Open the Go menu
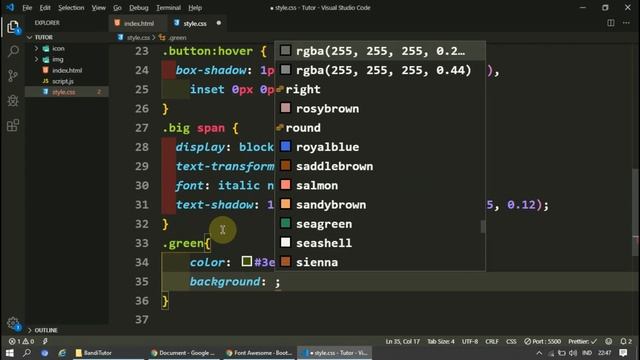The image size is (640, 360). tap(117, 7)
